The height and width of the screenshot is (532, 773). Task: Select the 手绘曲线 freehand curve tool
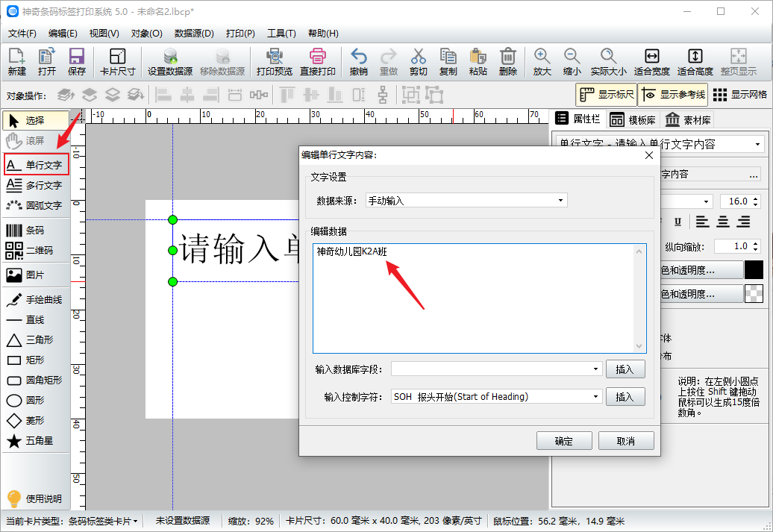pos(37,299)
